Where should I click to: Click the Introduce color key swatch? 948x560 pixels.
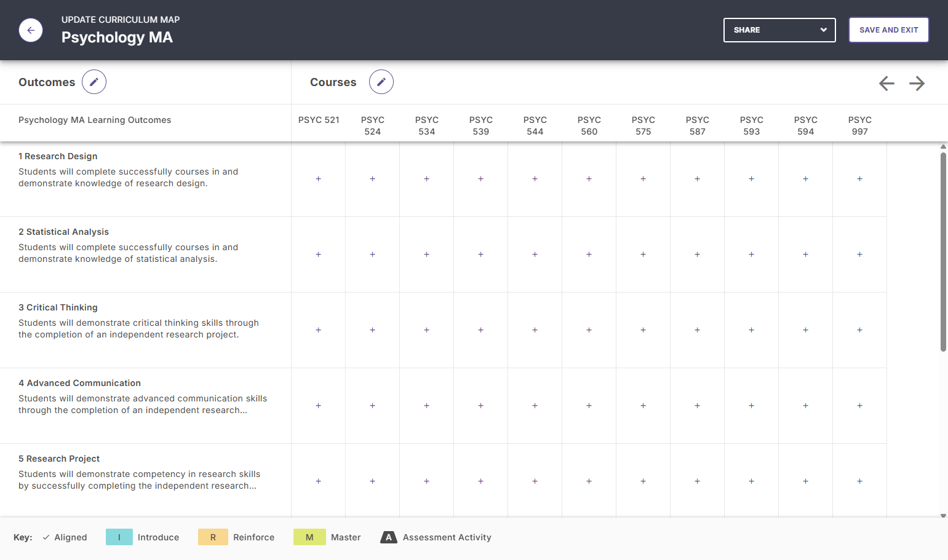(x=119, y=537)
